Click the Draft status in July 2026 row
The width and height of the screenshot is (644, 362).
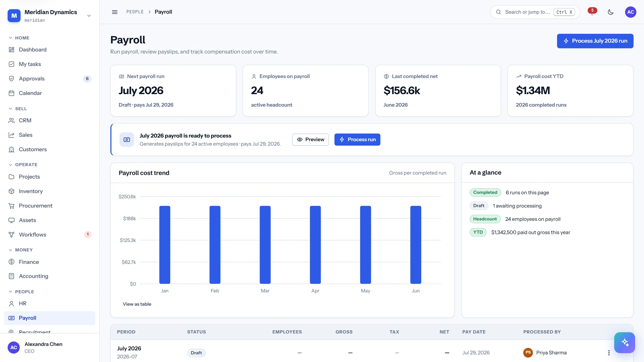196,353
